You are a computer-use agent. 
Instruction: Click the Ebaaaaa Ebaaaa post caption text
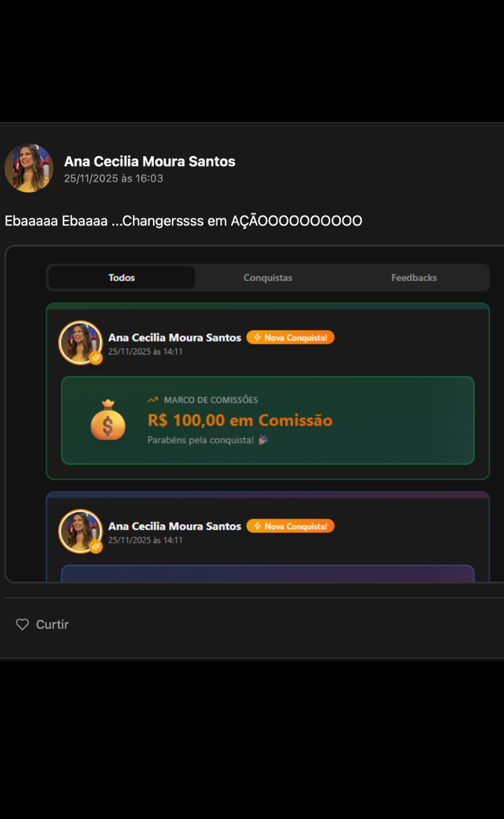(183, 221)
